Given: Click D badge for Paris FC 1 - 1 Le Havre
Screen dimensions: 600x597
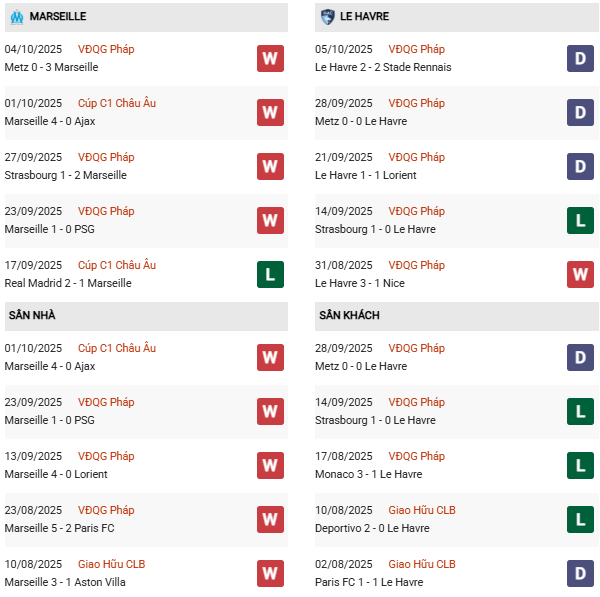Looking at the screenshot, I should tap(581, 573).
